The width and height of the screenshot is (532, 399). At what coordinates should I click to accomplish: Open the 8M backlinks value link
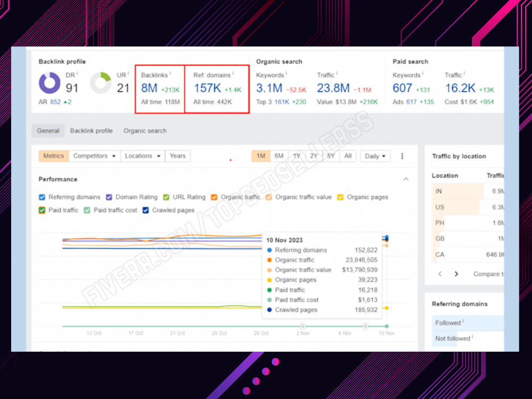click(149, 88)
